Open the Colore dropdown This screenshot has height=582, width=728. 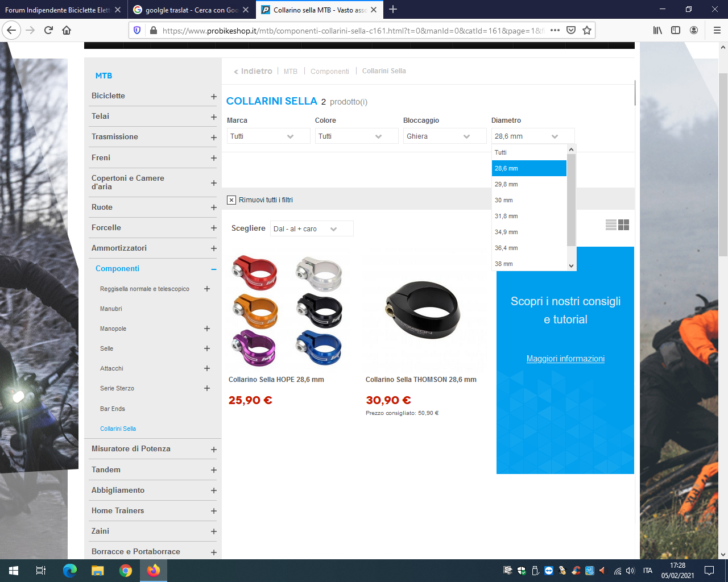357,136
